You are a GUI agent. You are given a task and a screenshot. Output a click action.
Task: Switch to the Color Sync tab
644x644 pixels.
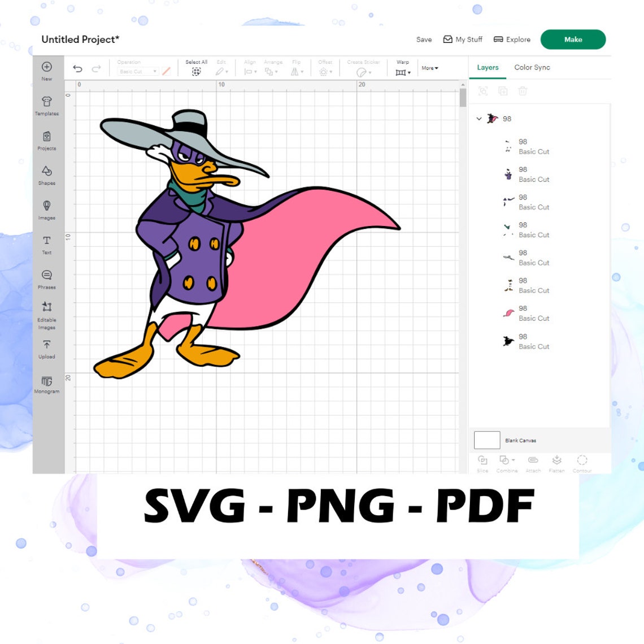[532, 67]
